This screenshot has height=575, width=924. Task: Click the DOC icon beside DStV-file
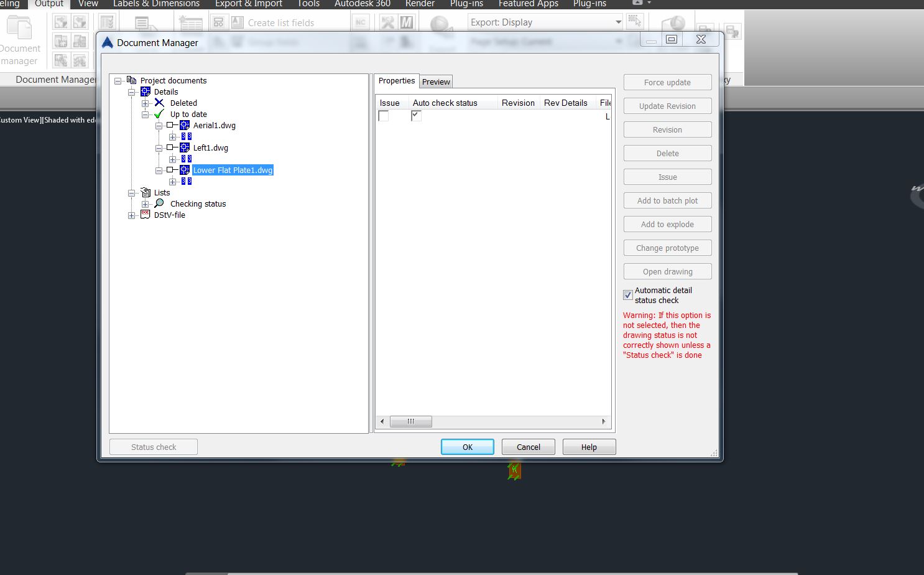point(145,215)
